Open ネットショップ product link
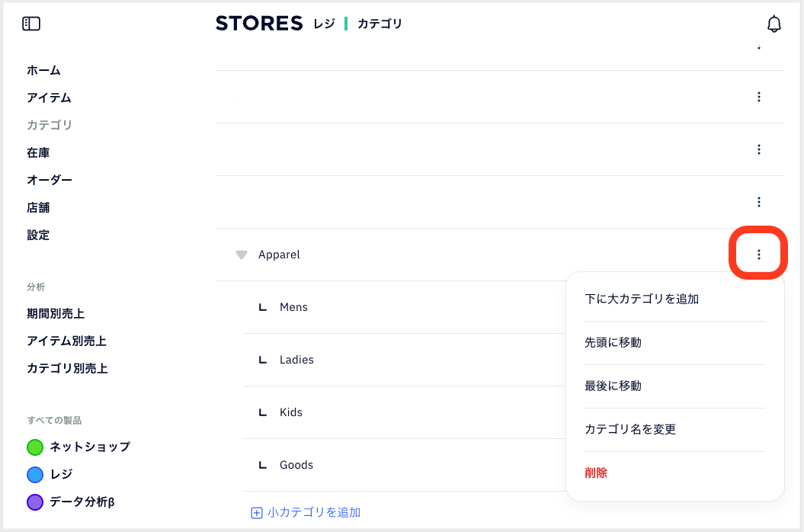Viewport: 804px width, 532px height. [x=90, y=447]
